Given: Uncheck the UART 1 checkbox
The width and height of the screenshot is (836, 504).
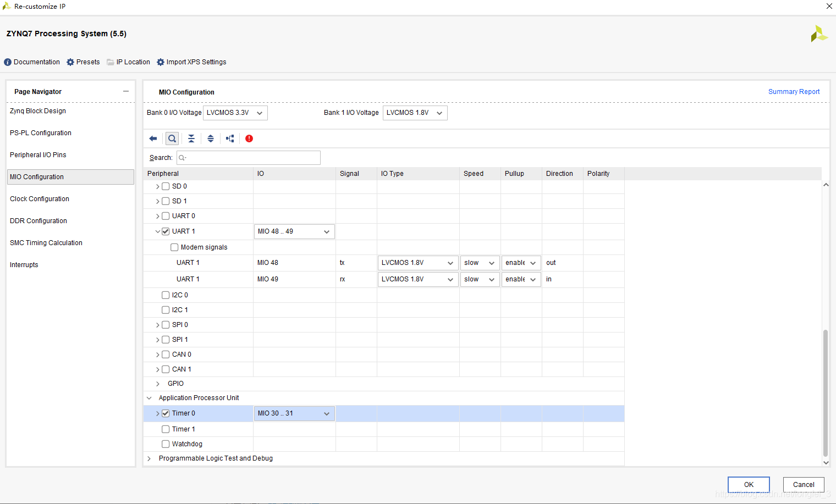Looking at the screenshot, I should [x=166, y=231].
